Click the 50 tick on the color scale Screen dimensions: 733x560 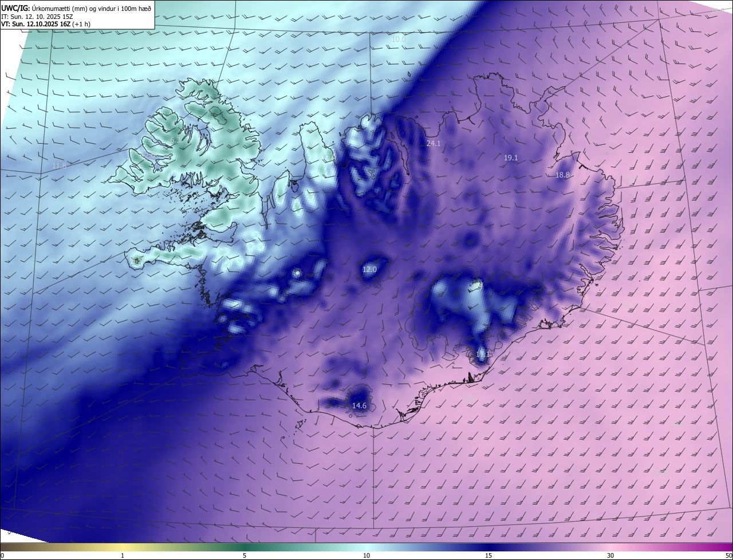729,555
